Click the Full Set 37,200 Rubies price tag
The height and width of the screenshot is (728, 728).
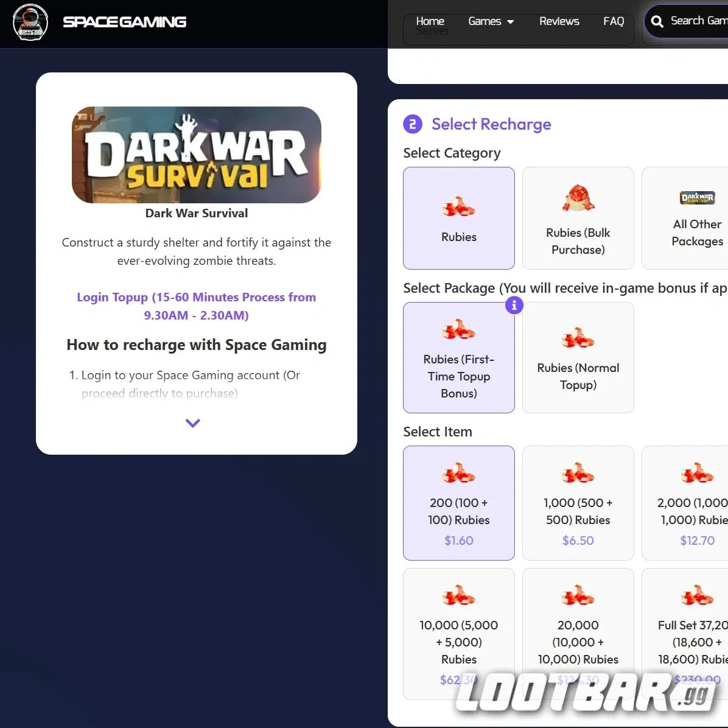point(697,680)
